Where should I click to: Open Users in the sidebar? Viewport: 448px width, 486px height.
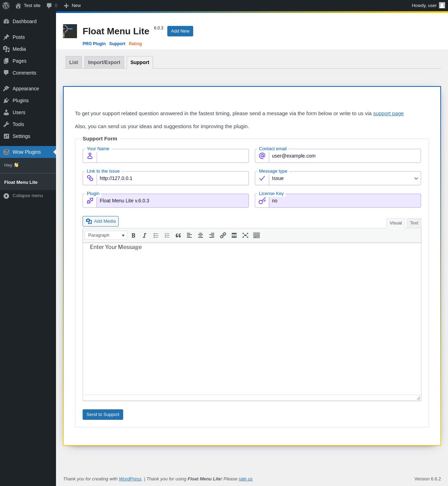(28, 112)
